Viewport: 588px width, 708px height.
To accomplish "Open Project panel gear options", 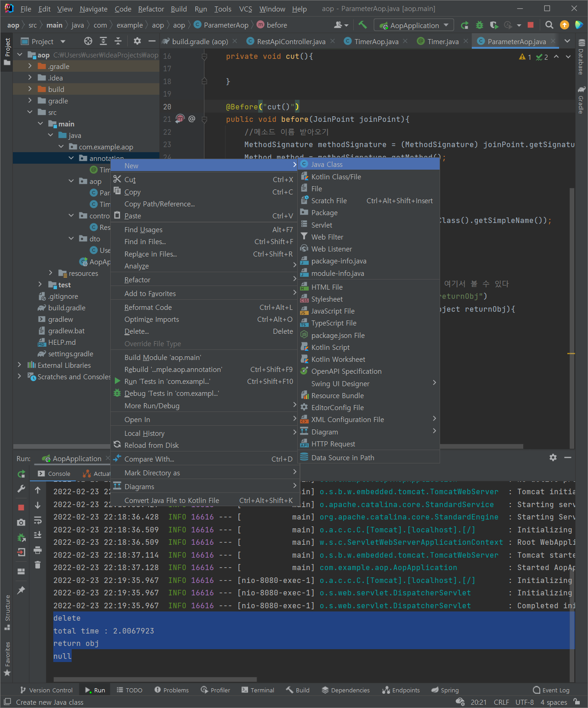I will click(x=137, y=41).
